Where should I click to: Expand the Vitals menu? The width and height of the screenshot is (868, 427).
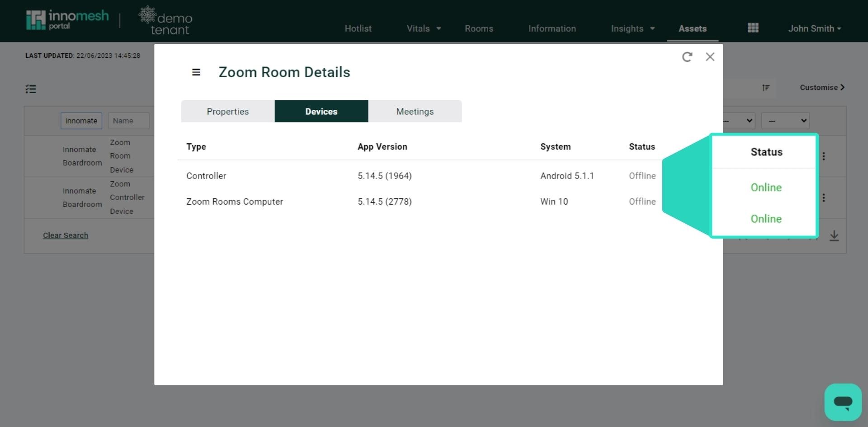(x=424, y=28)
